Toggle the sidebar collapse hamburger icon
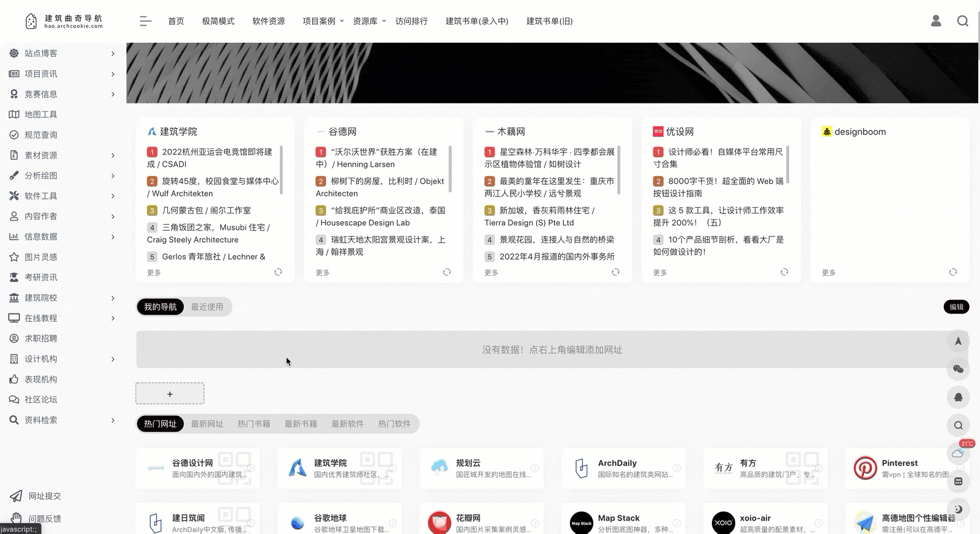The height and width of the screenshot is (534, 980). 145,21
